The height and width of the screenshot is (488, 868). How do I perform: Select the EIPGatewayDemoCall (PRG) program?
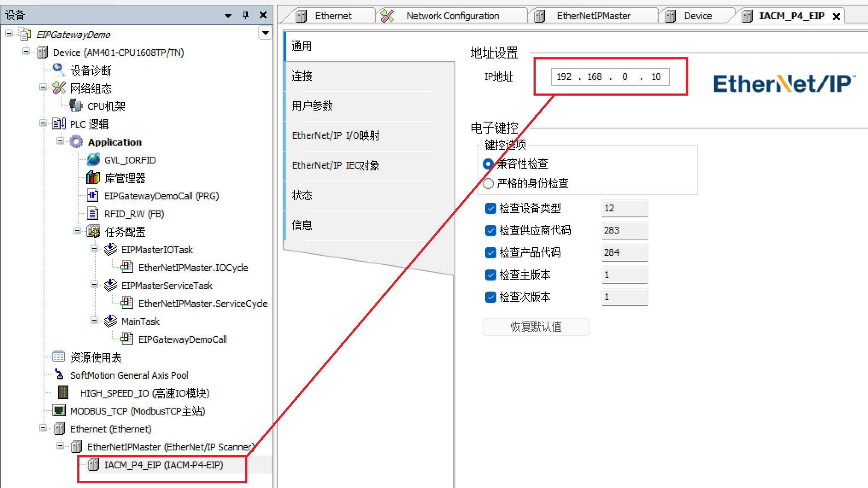point(161,196)
